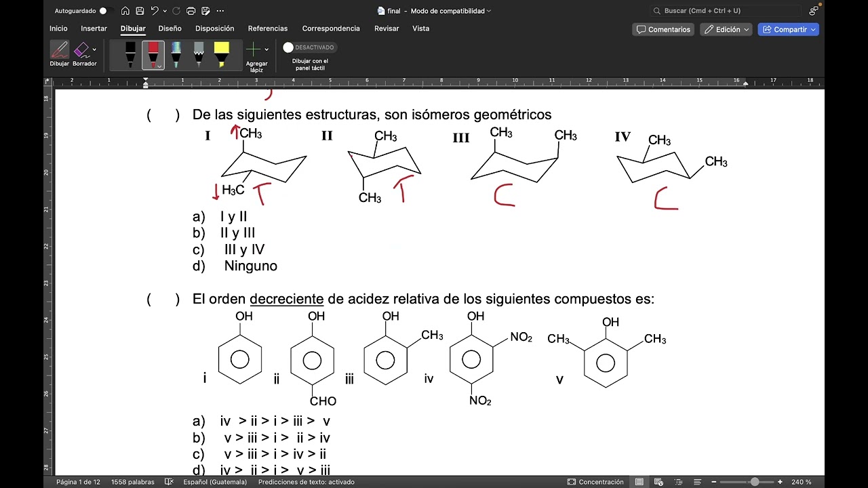Image resolution: width=868 pixels, height=488 pixels.
Task: Click answer option 'c) III y IV'
Action: point(229,249)
